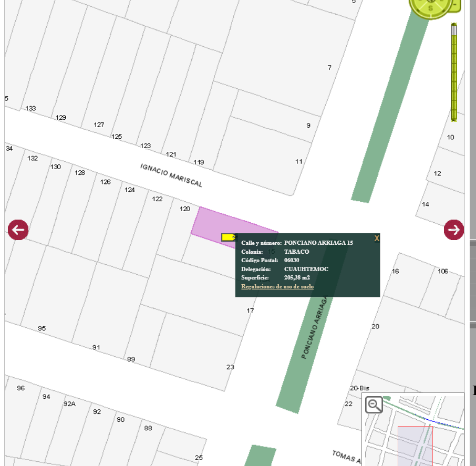This screenshot has width=476, height=466.
Task: Select parcel number 119
Action: pyautogui.click(x=199, y=162)
